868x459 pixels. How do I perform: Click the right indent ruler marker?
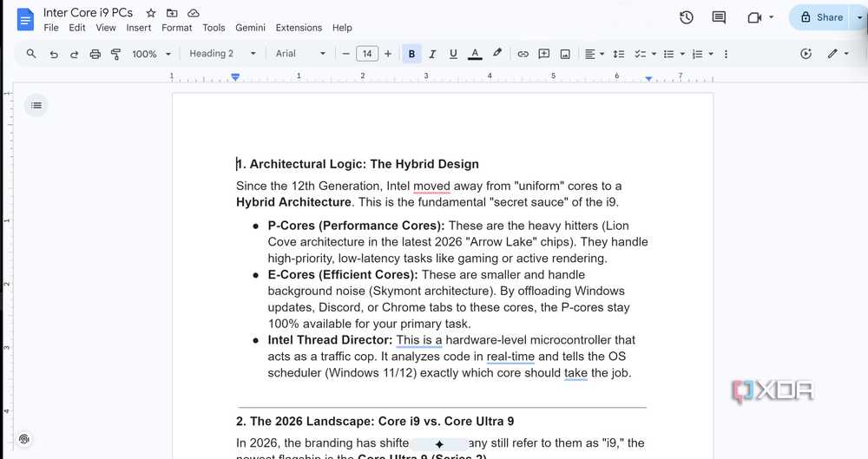tap(648, 79)
